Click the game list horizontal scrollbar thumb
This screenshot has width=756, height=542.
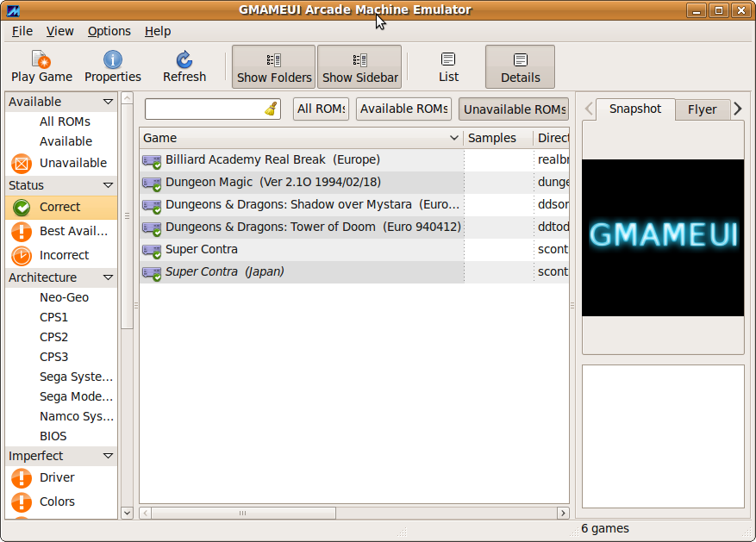click(243, 513)
